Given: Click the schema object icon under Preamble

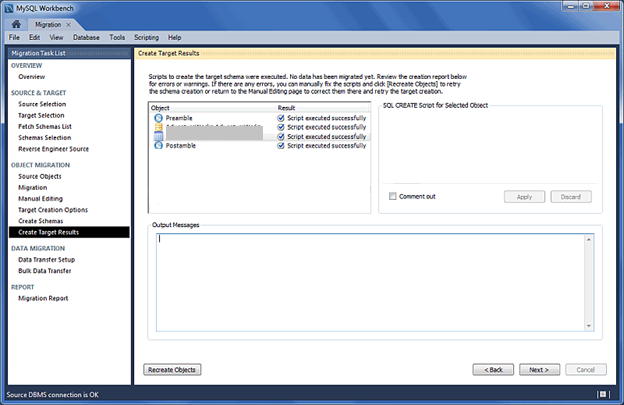Looking at the screenshot, I should pyautogui.click(x=158, y=127).
